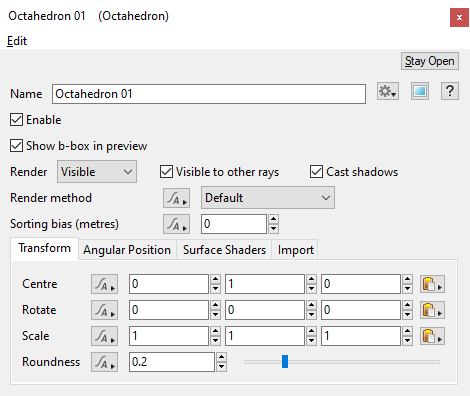Increase Roundness with the up spinner
This screenshot has width=470, height=396.
(x=221, y=357)
